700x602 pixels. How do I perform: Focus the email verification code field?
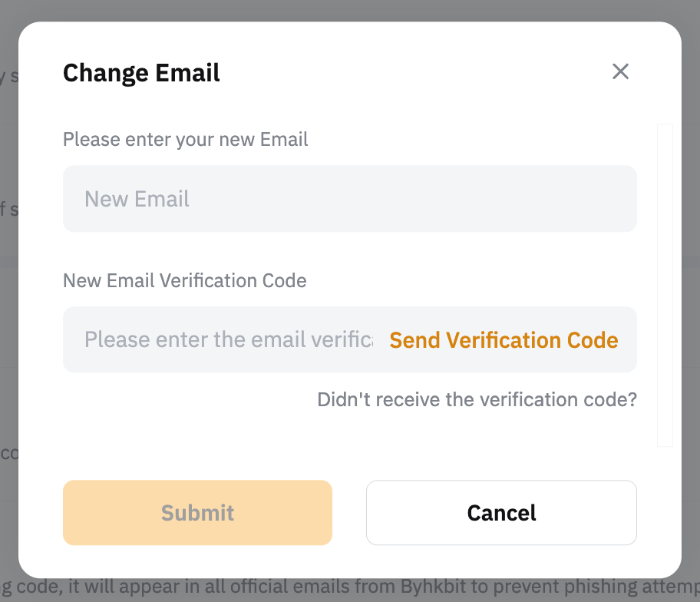click(x=228, y=340)
